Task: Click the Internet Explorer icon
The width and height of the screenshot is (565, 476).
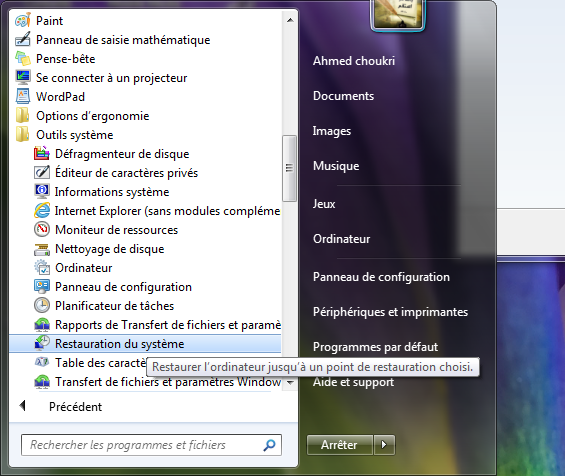Action: (42, 210)
